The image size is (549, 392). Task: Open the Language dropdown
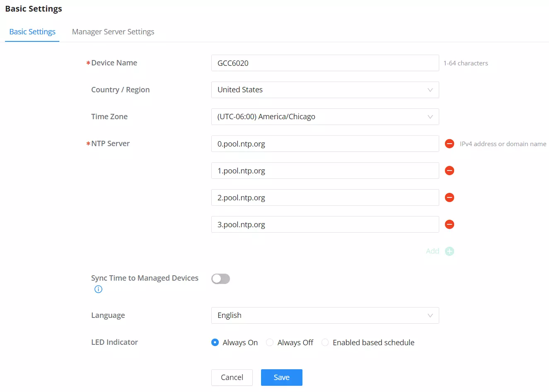[x=325, y=315]
